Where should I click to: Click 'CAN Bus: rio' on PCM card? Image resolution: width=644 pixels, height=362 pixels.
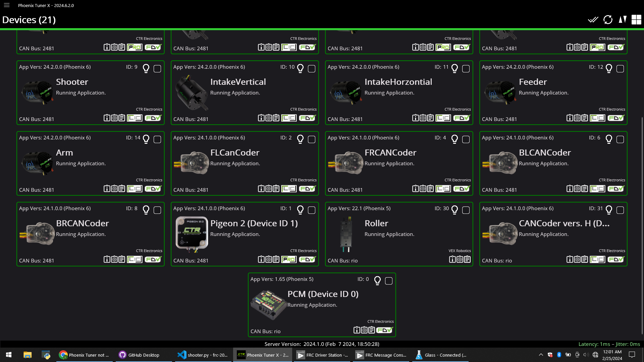265,331
